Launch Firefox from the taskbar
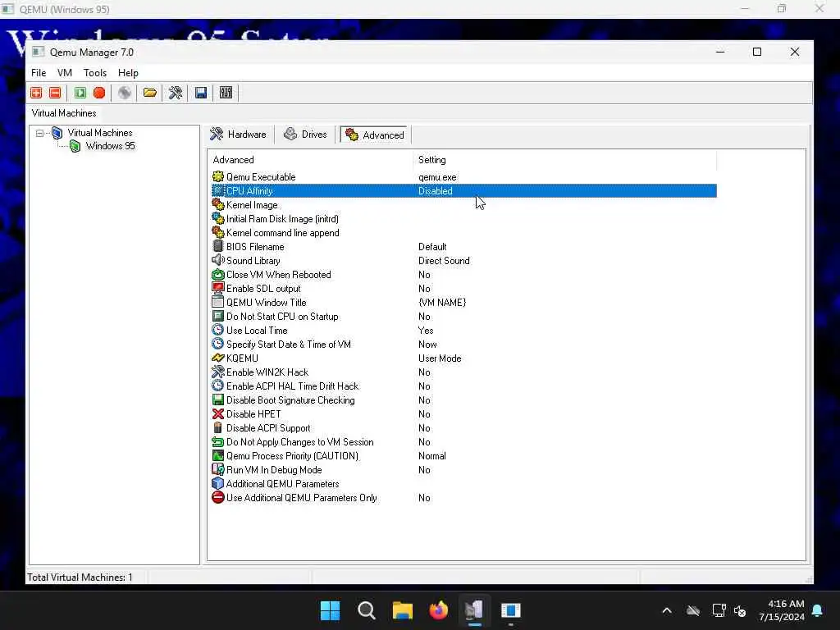The height and width of the screenshot is (630, 840). (439, 610)
